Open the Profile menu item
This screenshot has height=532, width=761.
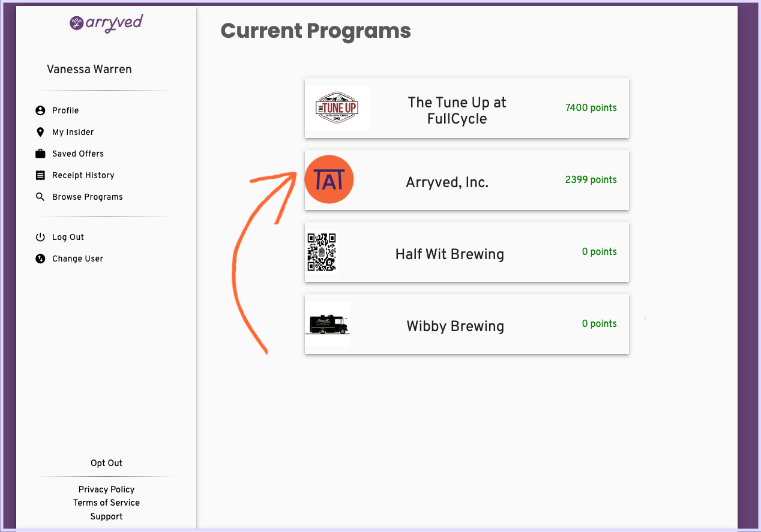tap(65, 110)
